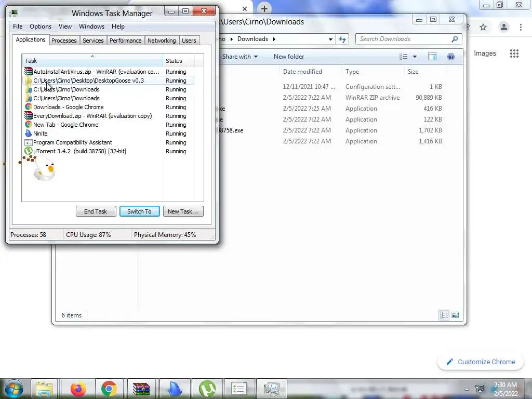Open the Google apps grid icon
The image size is (532, 399).
[514, 54]
